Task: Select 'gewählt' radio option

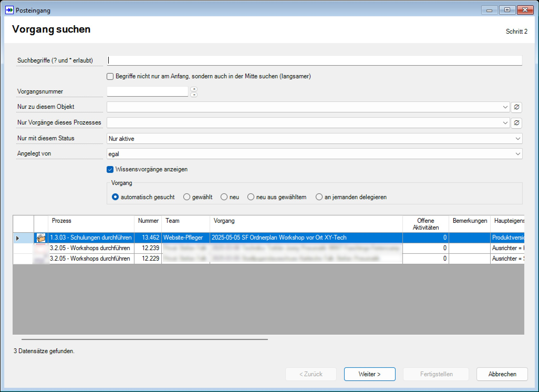Action: (187, 197)
